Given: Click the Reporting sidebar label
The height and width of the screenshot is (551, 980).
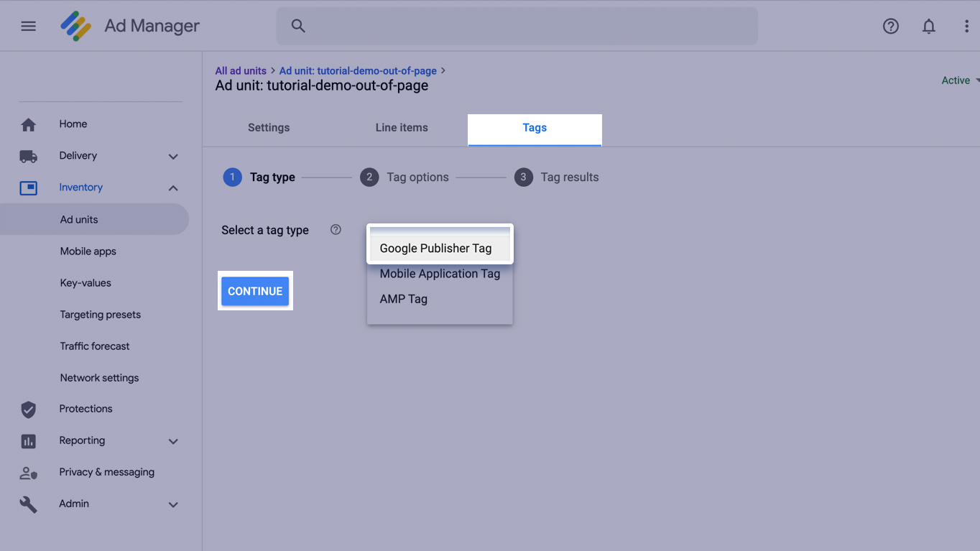Looking at the screenshot, I should tap(82, 440).
